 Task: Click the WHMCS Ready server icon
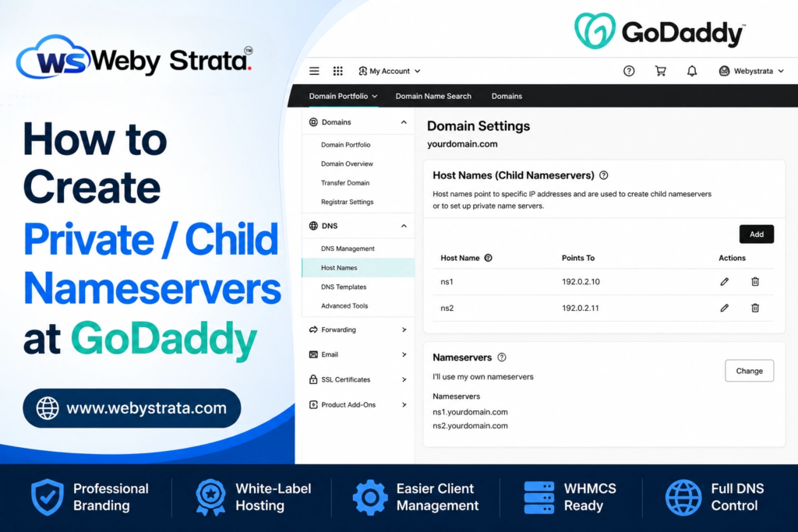(x=539, y=498)
